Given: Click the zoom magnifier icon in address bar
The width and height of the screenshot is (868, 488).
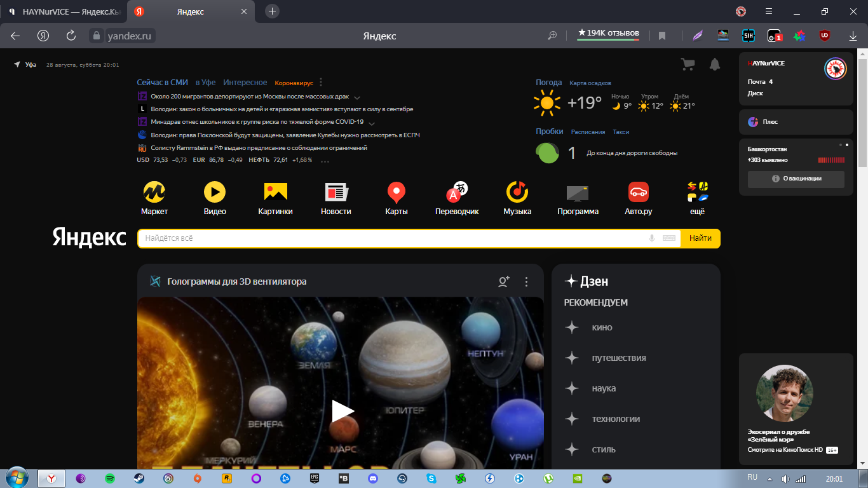Looking at the screenshot, I should pos(553,36).
